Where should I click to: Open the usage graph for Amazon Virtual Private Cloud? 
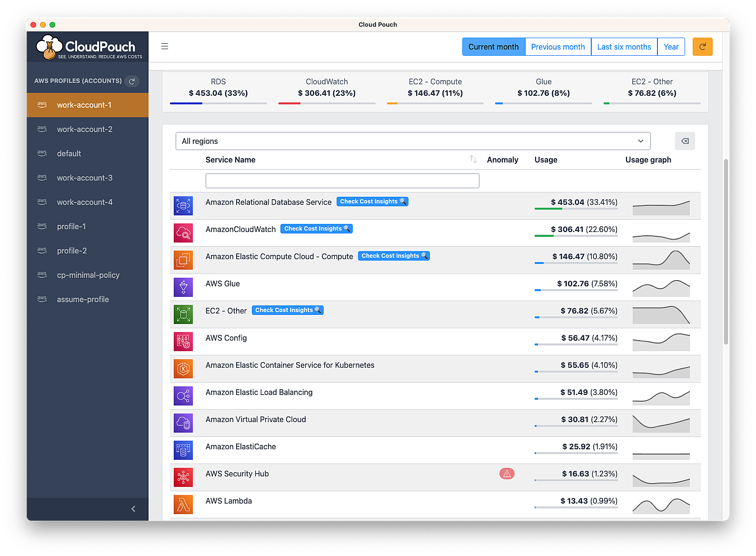661,423
